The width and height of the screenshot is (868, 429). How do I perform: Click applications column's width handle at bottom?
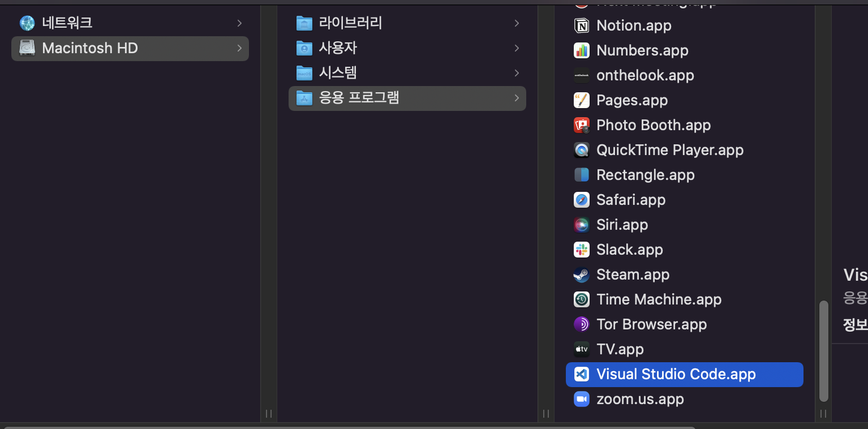pos(823,414)
